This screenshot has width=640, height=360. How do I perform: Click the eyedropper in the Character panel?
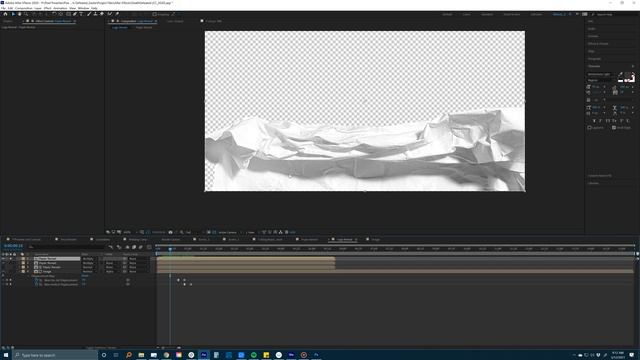[x=620, y=74]
